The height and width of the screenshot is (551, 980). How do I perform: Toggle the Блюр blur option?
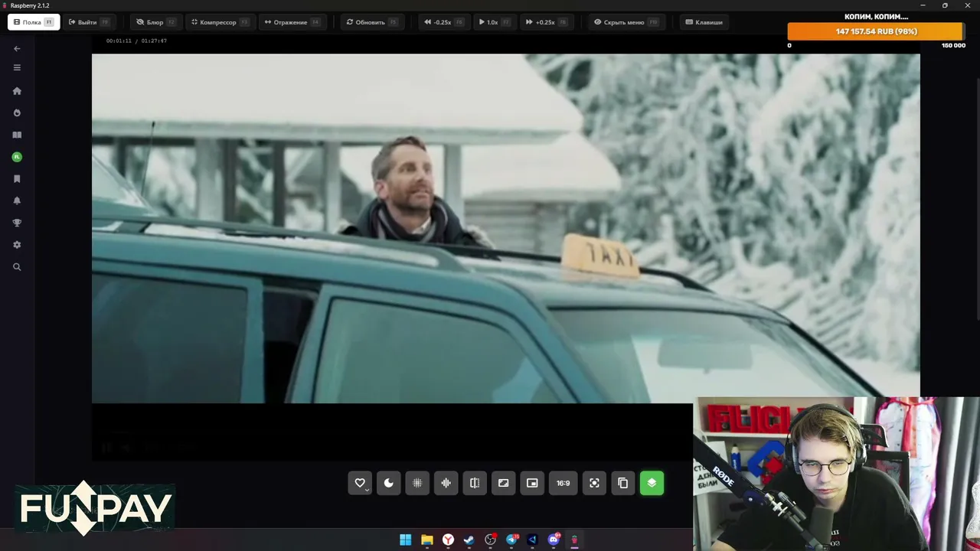(x=155, y=22)
